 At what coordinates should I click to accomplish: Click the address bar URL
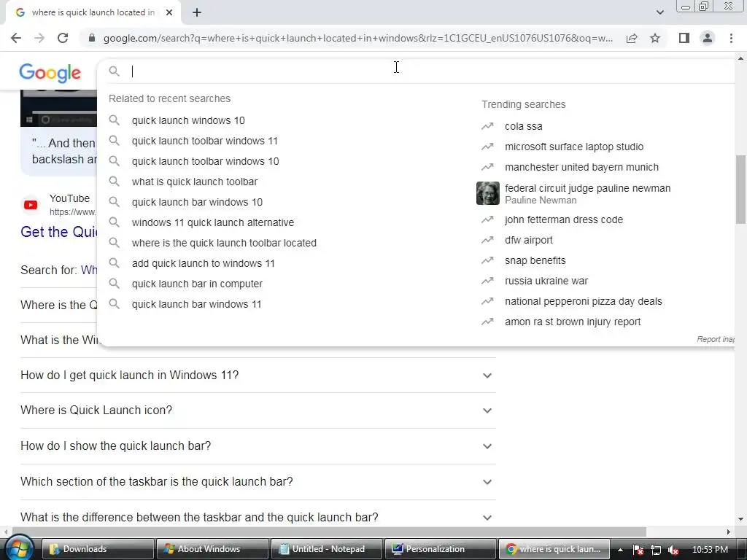coord(357,38)
